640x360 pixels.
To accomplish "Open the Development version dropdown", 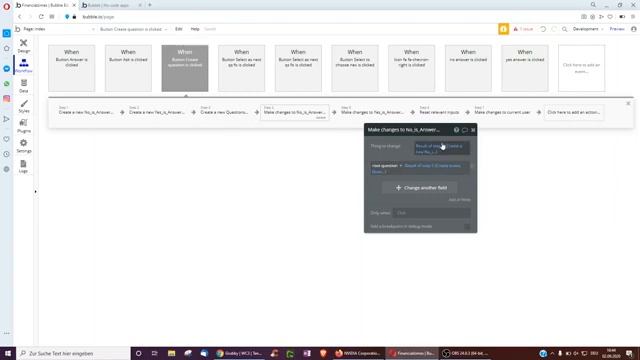I will click(588, 29).
